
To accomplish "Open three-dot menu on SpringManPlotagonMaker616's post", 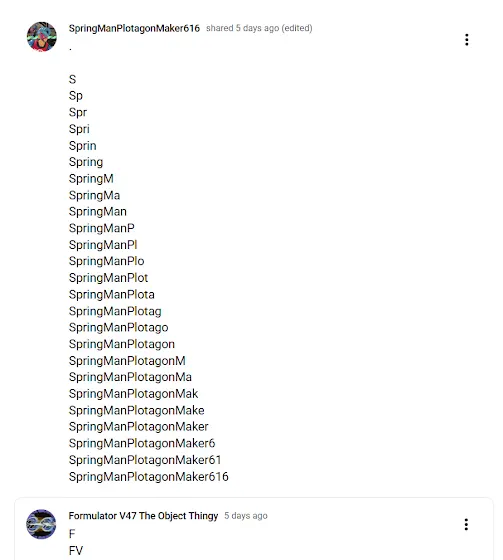I will [467, 40].
